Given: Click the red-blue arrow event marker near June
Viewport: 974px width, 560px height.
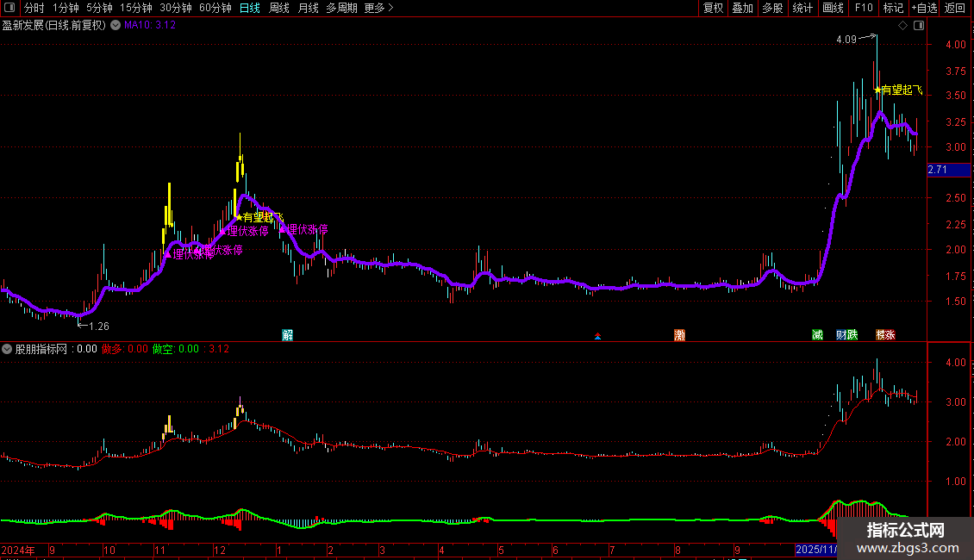Looking at the screenshot, I should click(x=597, y=336).
